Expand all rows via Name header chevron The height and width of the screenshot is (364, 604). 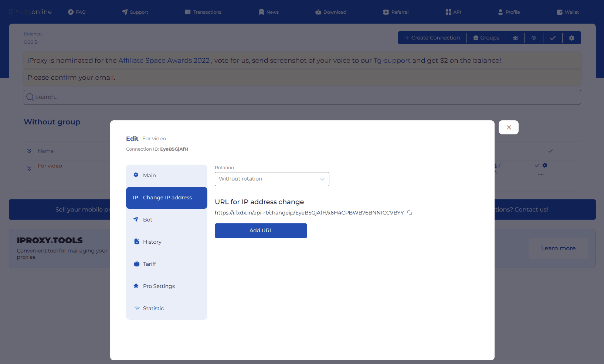tap(29, 151)
